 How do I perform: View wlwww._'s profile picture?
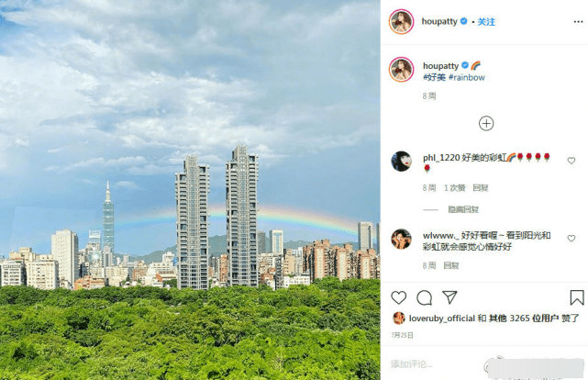coord(401,239)
